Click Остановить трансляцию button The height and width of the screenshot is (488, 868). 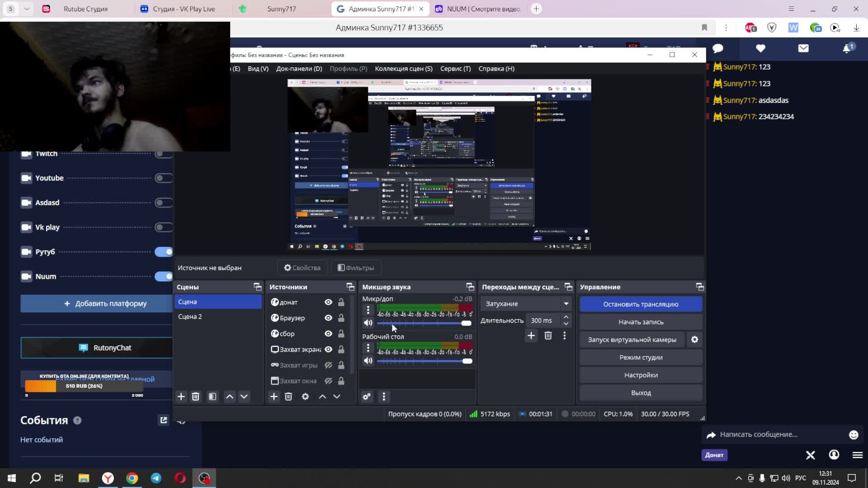pos(641,304)
